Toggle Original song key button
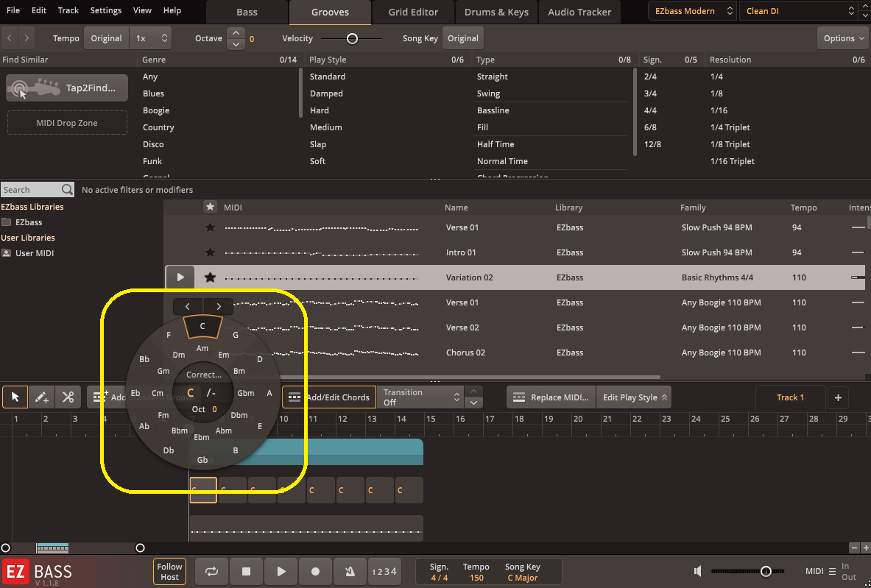Screen dimensions: 871x588 point(462,38)
